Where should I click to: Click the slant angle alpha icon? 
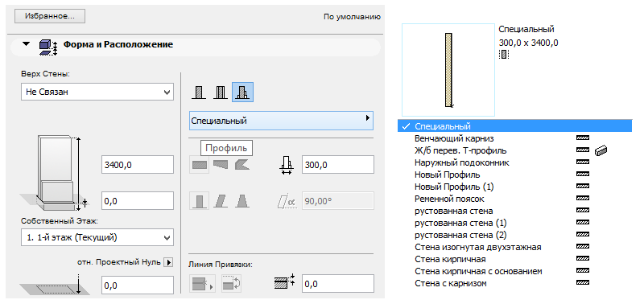(287, 201)
